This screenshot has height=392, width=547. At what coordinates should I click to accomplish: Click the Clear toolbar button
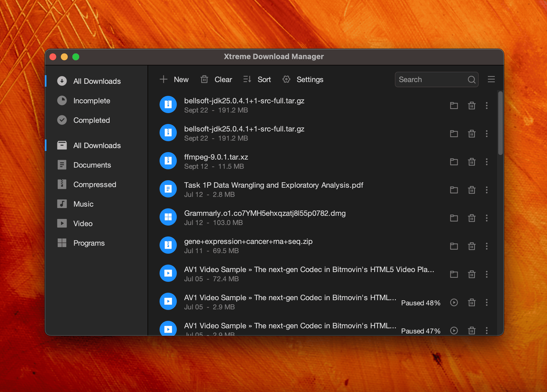[x=216, y=79]
